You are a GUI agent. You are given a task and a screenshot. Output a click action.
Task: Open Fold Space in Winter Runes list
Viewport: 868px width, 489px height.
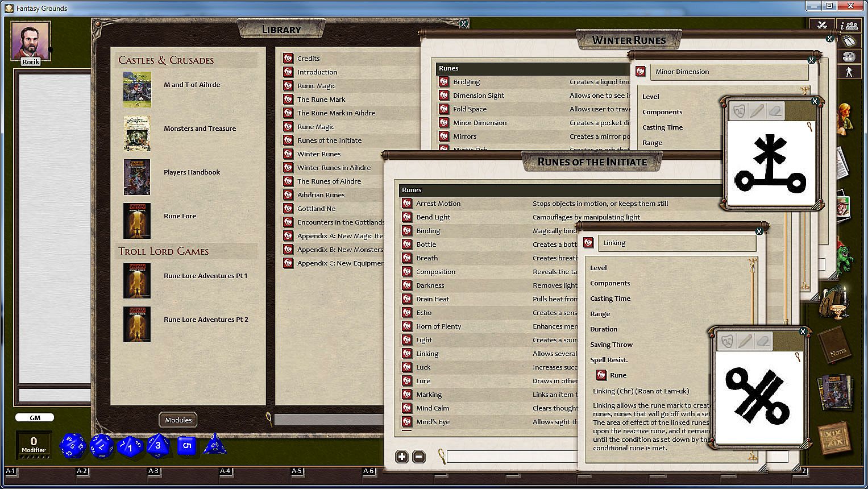pyautogui.click(x=470, y=109)
